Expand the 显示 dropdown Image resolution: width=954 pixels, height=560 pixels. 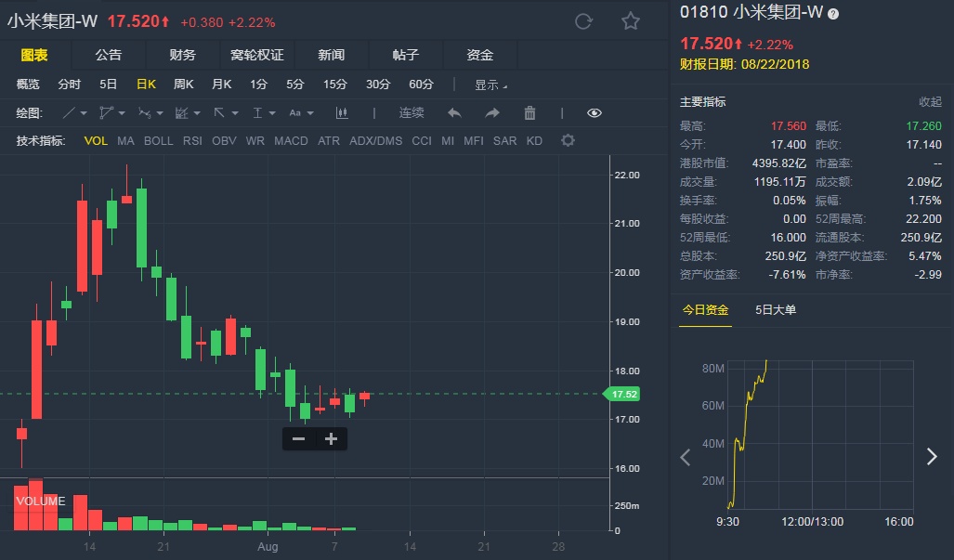pos(491,85)
